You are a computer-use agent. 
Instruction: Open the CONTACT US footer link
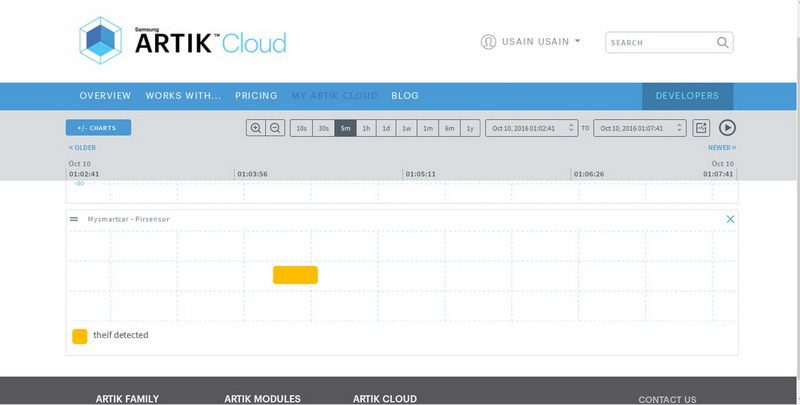tap(667, 399)
